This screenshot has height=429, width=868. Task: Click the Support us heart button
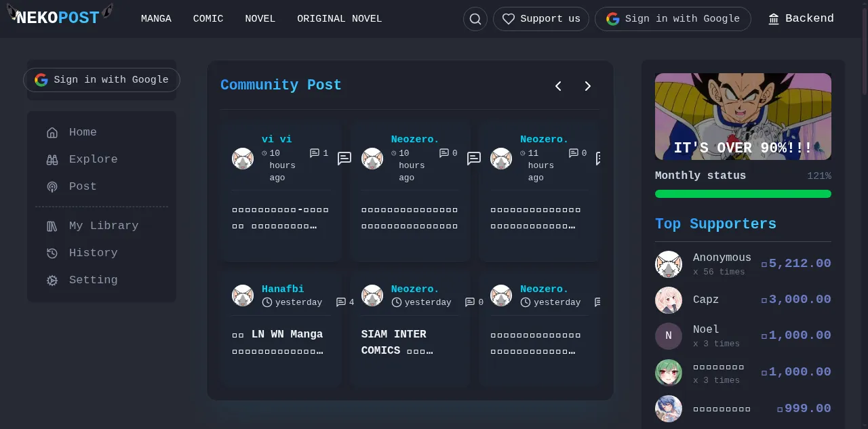coord(541,19)
